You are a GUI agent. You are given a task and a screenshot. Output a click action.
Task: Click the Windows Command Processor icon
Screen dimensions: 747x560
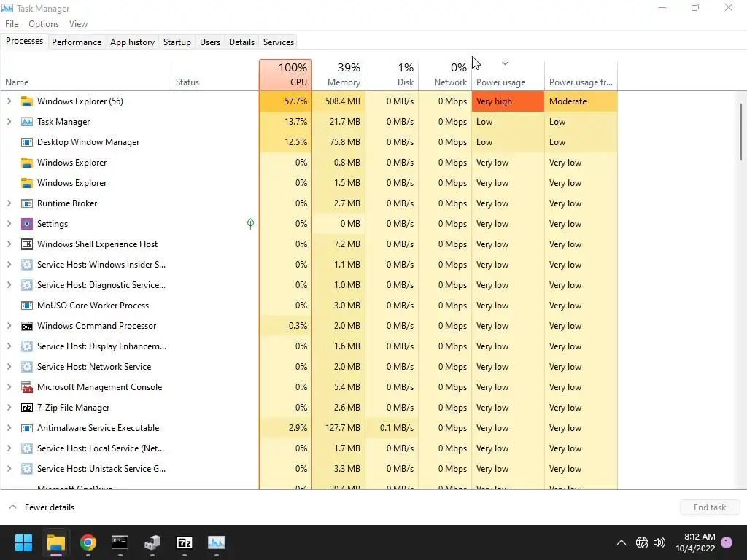(x=27, y=326)
